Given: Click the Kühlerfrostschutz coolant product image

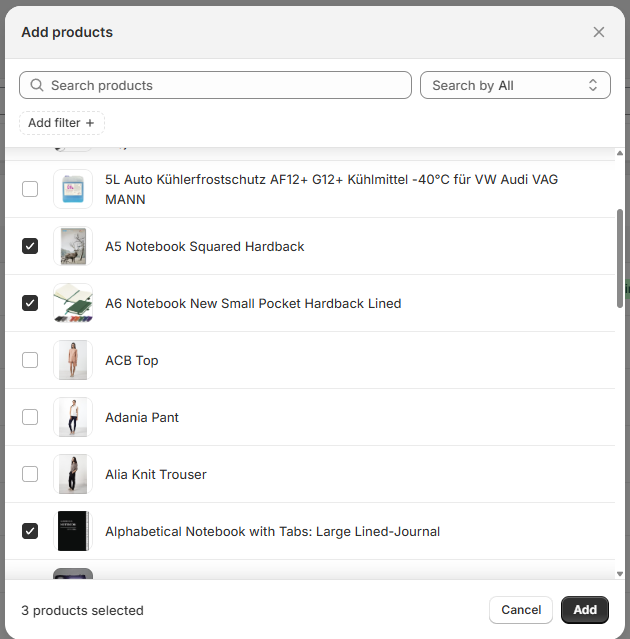Looking at the screenshot, I should 73,189.
